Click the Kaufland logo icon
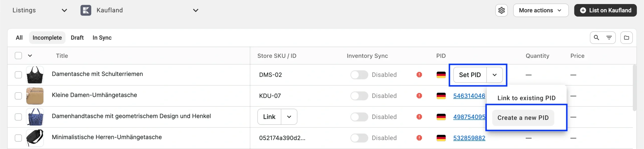 (86, 10)
